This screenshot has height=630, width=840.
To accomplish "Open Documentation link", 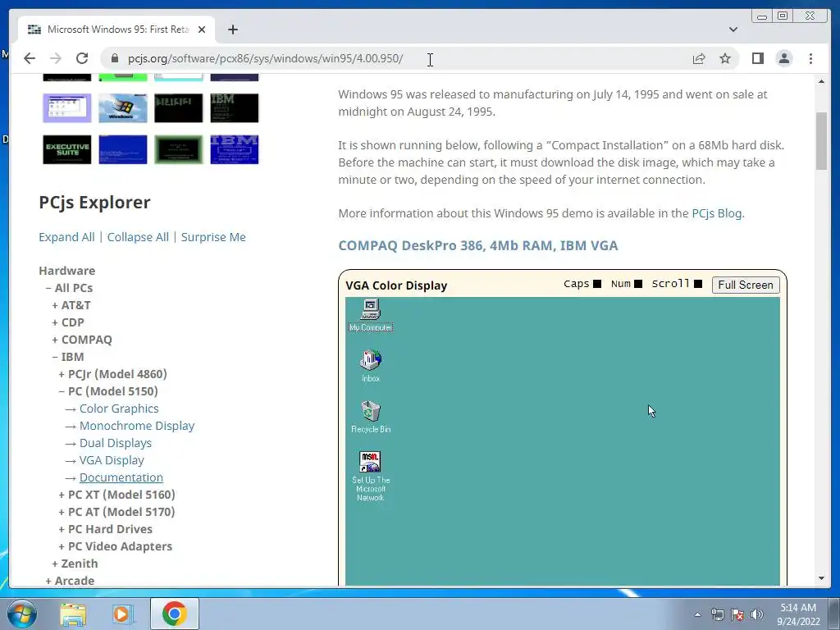I will pos(121,477).
